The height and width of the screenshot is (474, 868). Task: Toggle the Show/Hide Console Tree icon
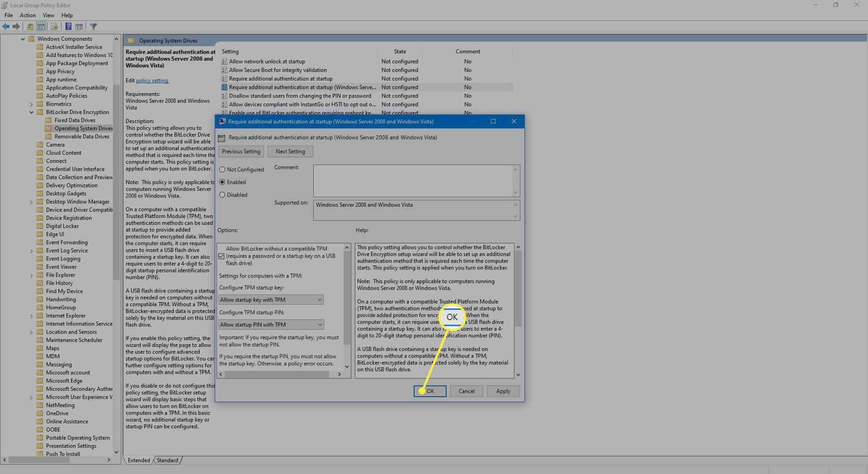[41, 27]
